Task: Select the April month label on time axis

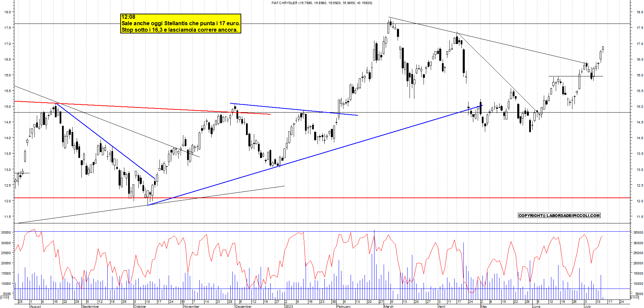Action: pos(442,306)
